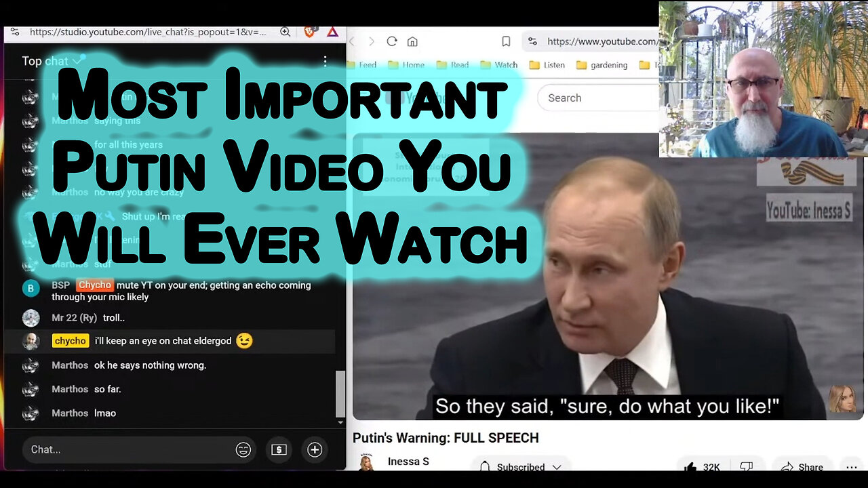Viewport: 868px width, 488px height.
Task: Click chycho's avatar in chat
Action: click(x=31, y=341)
